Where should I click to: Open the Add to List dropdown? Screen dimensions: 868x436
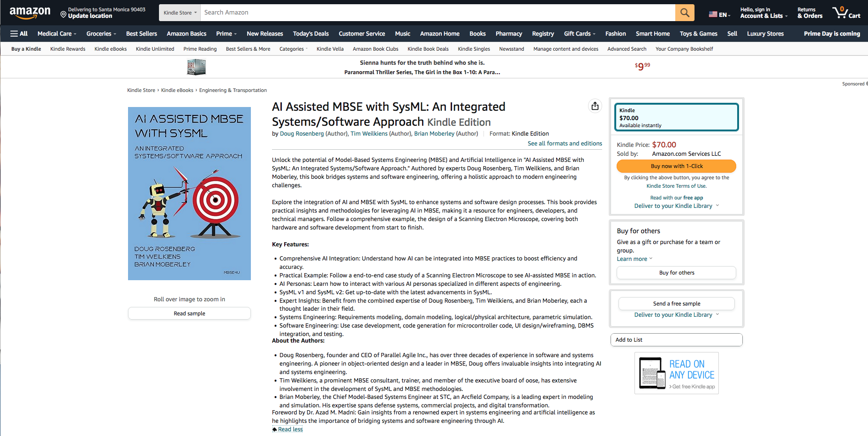pyautogui.click(x=677, y=340)
